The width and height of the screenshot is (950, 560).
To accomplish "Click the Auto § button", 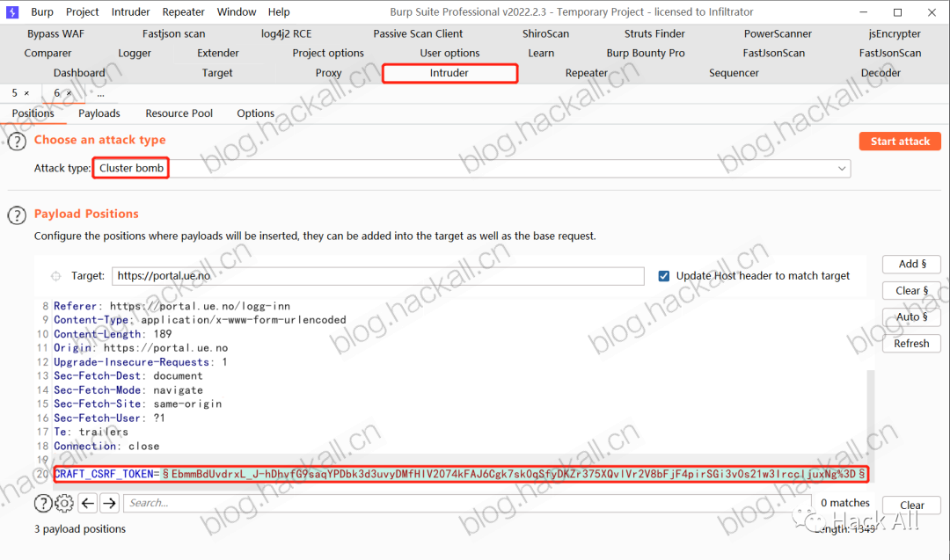I will [912, 316].
